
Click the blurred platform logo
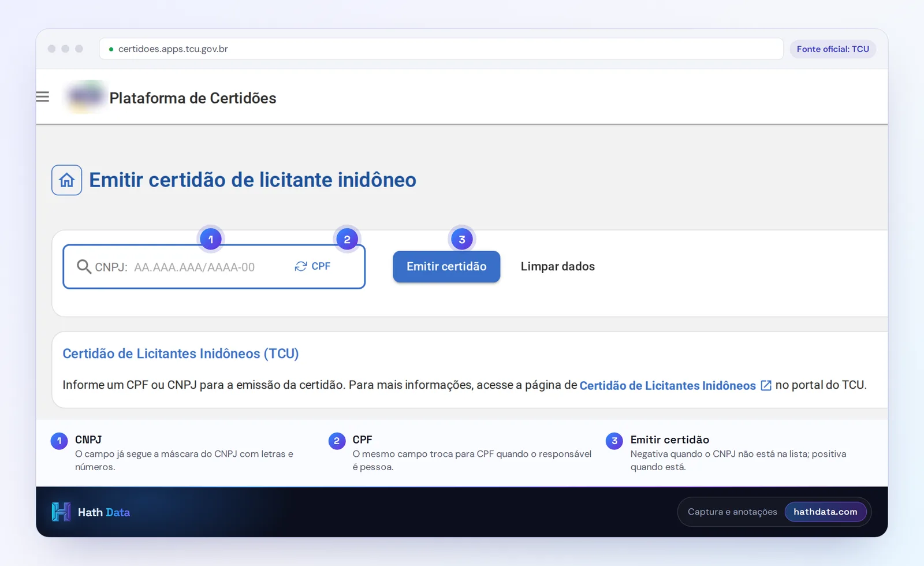click(x=85, y=96)
